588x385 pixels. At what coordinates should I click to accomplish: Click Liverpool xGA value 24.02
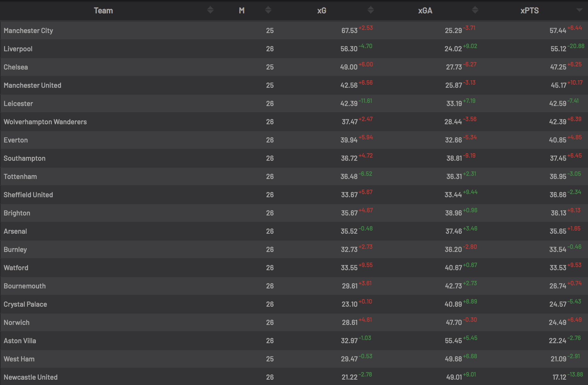pos(453,49)
